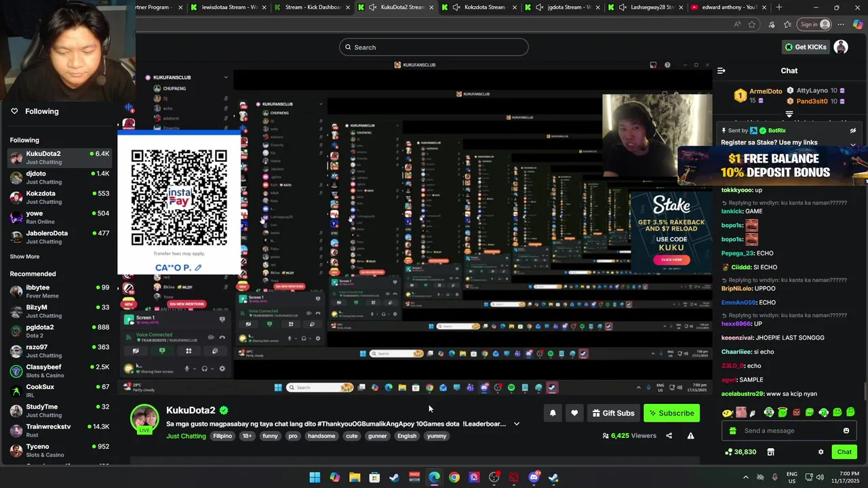Click the profile avatar next to Get KICKs
Viewport: 868px width, 488px height.
(841, 47)
